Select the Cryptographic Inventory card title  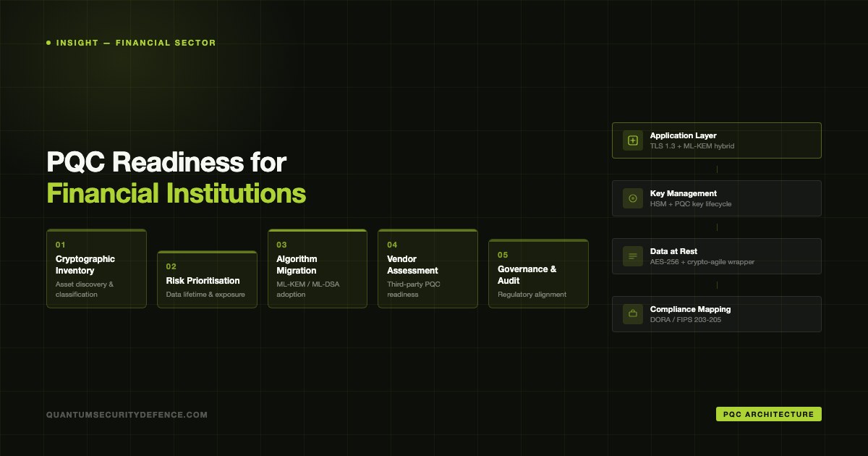click(x=85, y=265)
